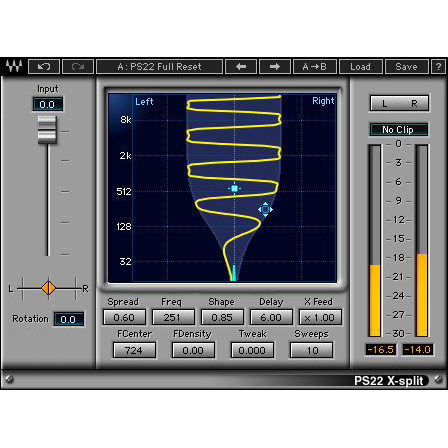Open the Save menu
Screen dimensions: 448x448
(406, 67)
